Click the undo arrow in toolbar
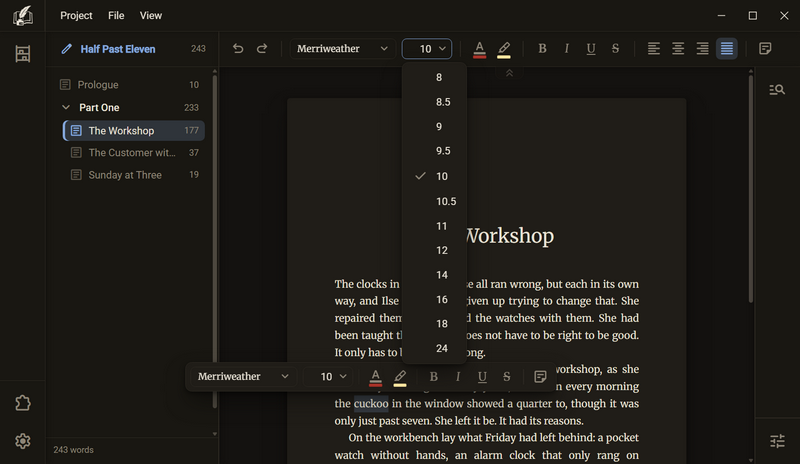The image size is (800, 464). tap(238, 48)
